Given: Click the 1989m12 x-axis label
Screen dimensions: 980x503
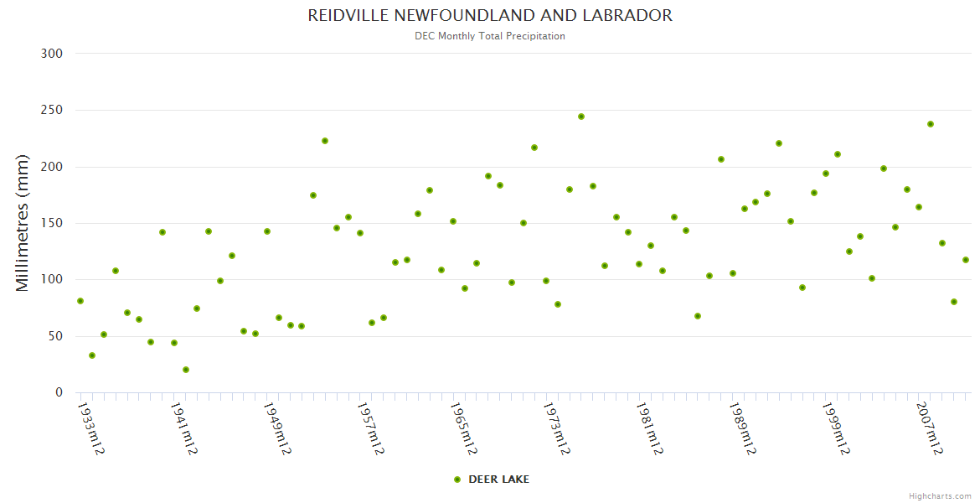Looking at the screenshot, I should point(742,428).
